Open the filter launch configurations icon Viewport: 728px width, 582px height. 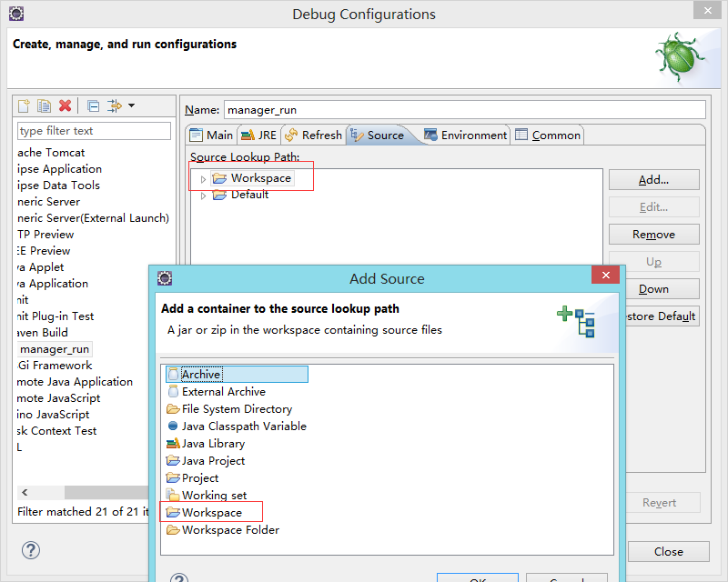coord(115,105)
